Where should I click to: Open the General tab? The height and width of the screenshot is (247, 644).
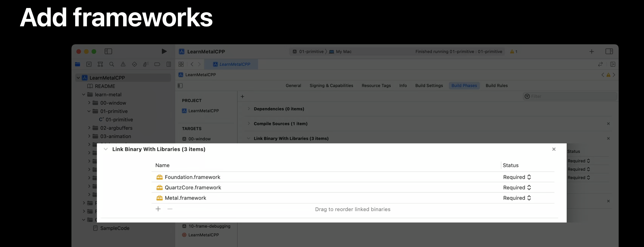[x=293, y=86]
